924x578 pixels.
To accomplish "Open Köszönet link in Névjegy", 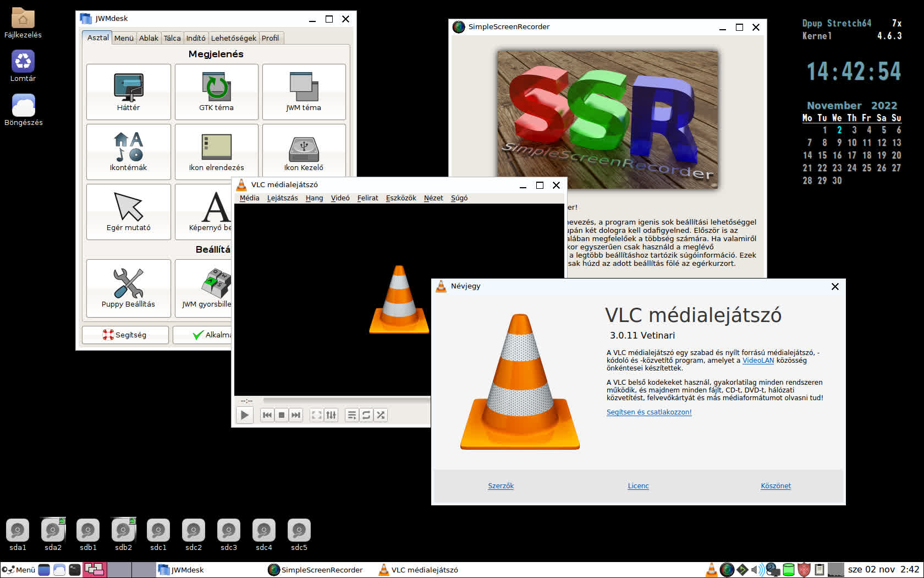I will pyautogui.click(x=776, y=486).
